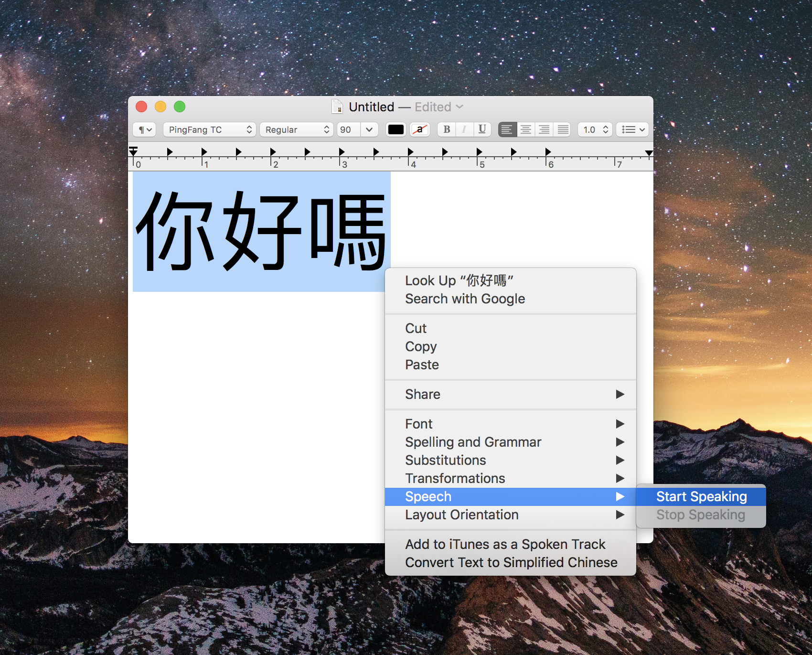Open the text color swatch picker
This screenshot has width=812, height=655.
click(x=395, y=129)
